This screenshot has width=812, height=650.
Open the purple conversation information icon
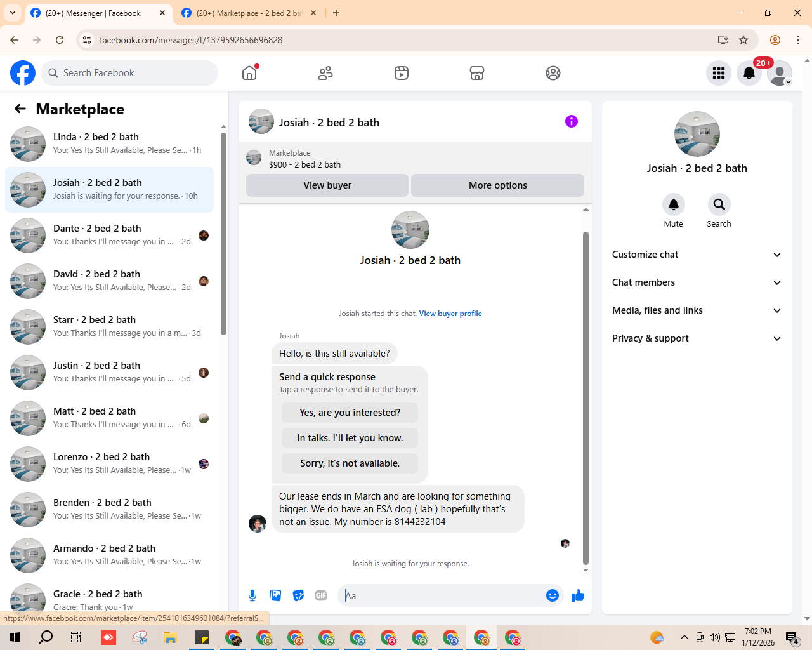click(572, 121)
